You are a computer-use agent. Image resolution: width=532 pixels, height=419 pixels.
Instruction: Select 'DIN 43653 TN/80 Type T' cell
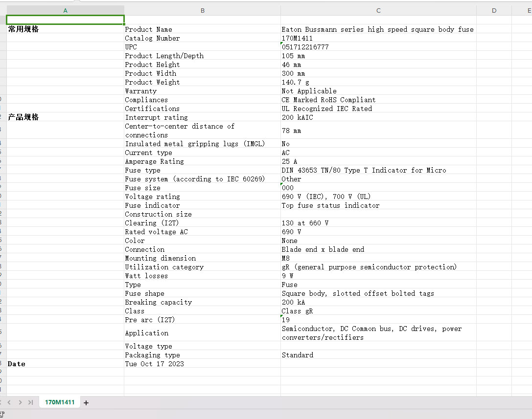(379, 170)
